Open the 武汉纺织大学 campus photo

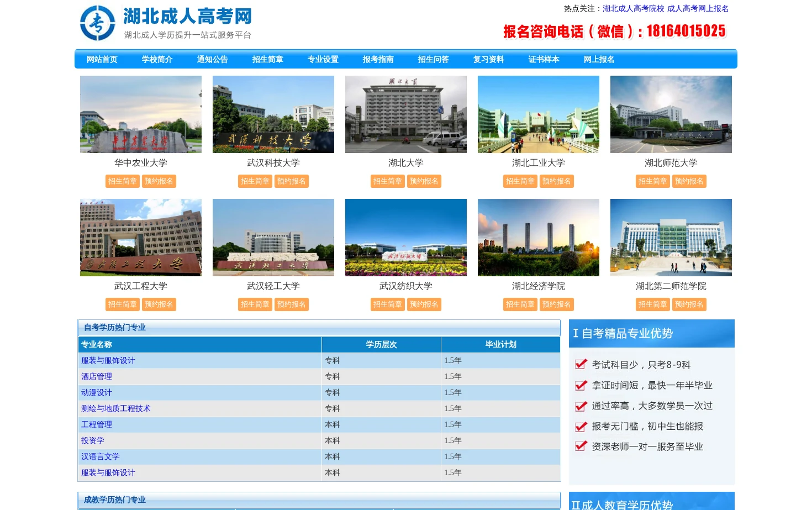[406, 238]
